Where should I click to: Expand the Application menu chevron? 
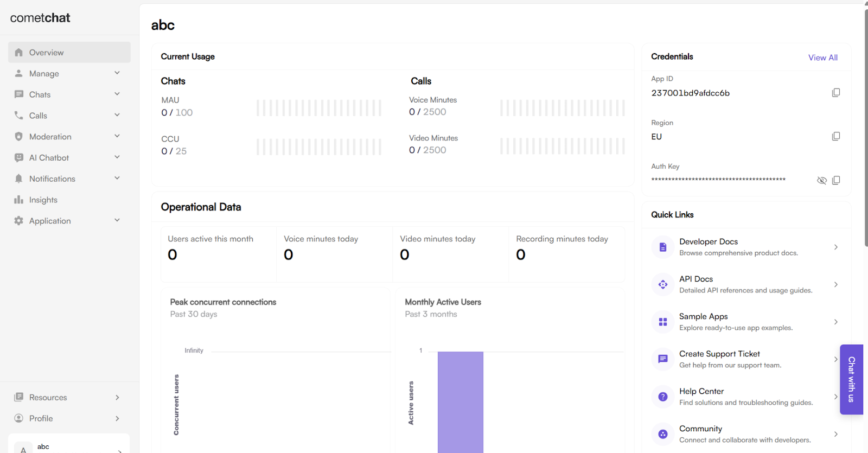[x=117, y=220]
